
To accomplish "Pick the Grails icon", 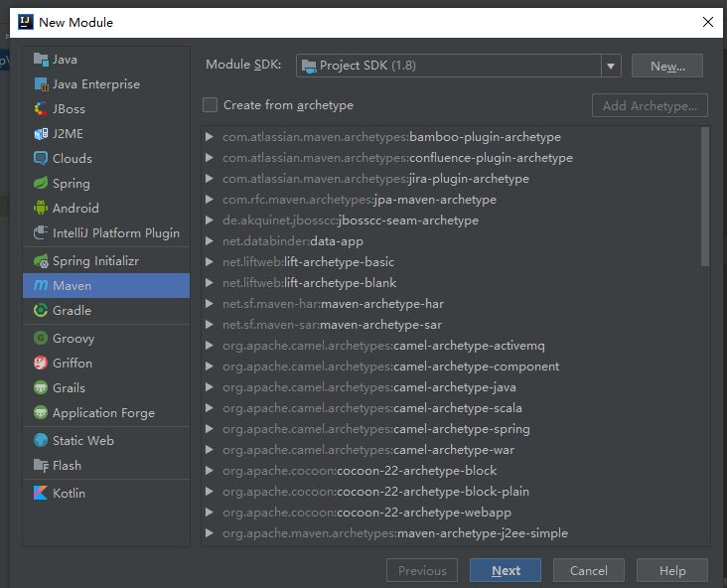I will [41, 387].
